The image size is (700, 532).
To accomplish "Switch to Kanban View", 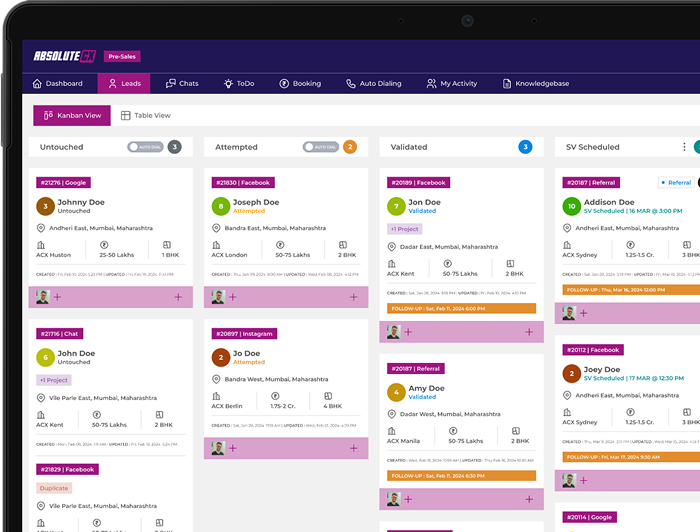I will coord(72,116).
